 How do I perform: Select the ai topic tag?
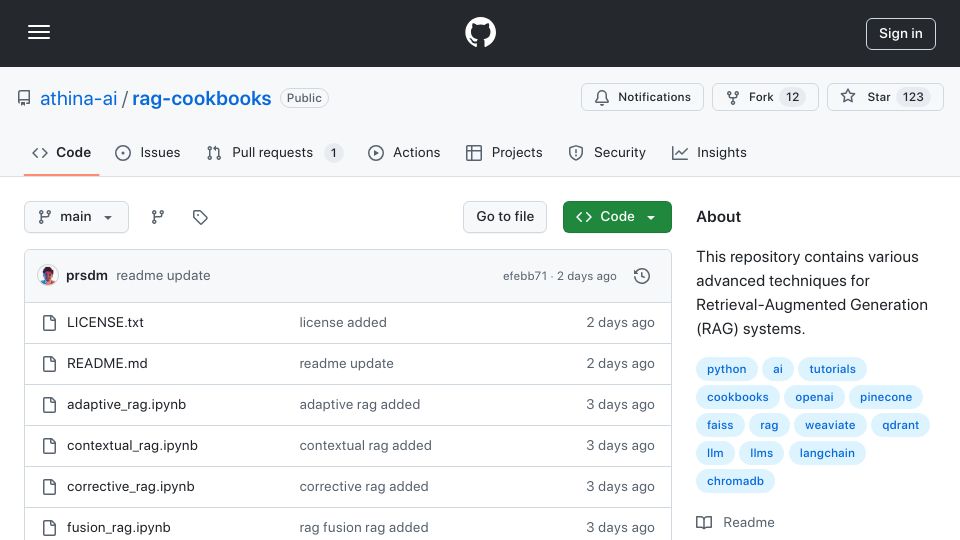pos(778,369)
